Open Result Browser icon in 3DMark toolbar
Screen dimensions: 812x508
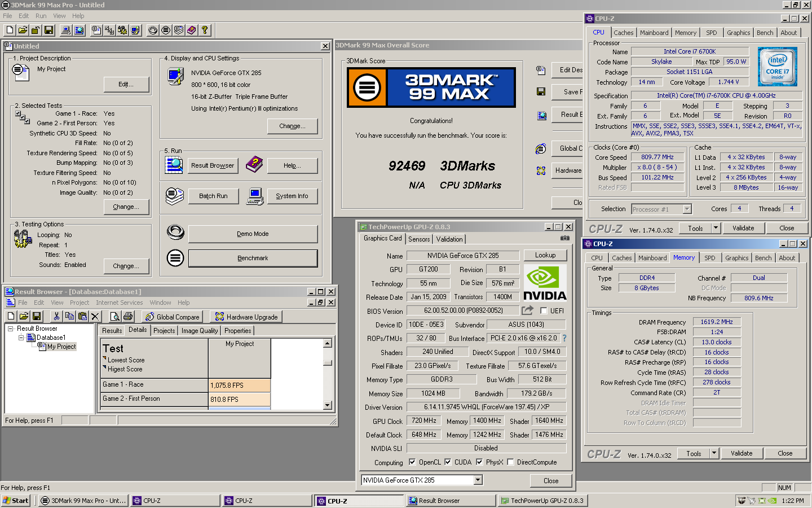80,30
